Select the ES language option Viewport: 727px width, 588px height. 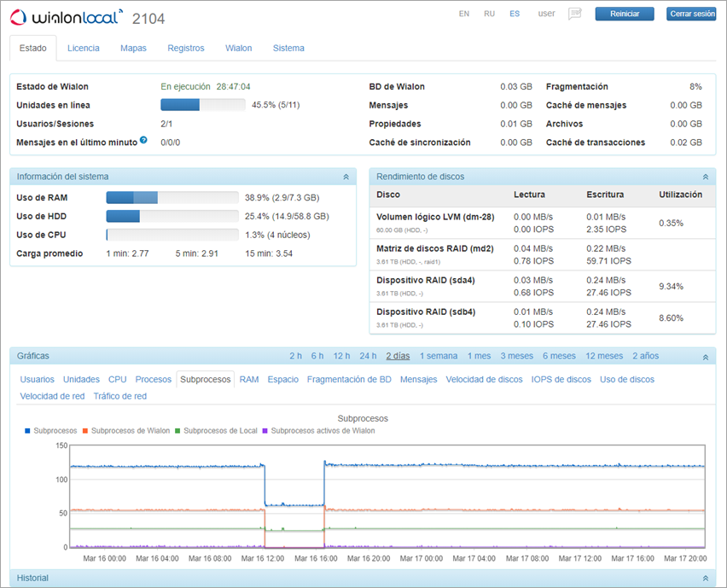pyautogui.click(x=515, y=14)
